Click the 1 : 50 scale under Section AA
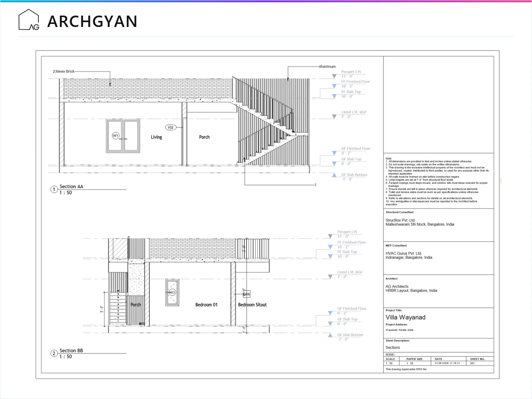 click(66, 193)
